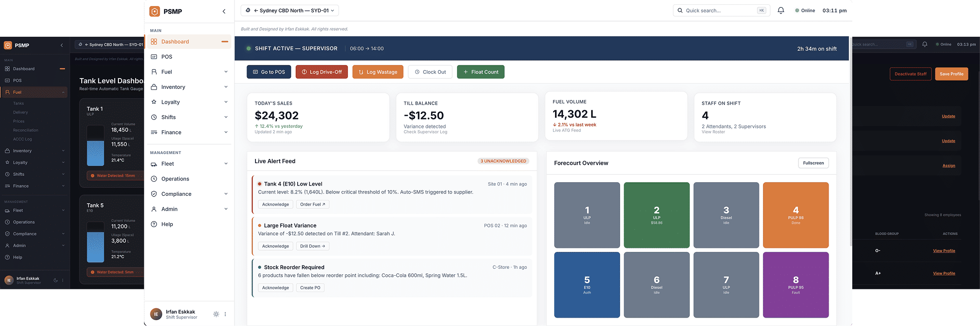Toggle the light theme sun icon

[x=216, y=314]
